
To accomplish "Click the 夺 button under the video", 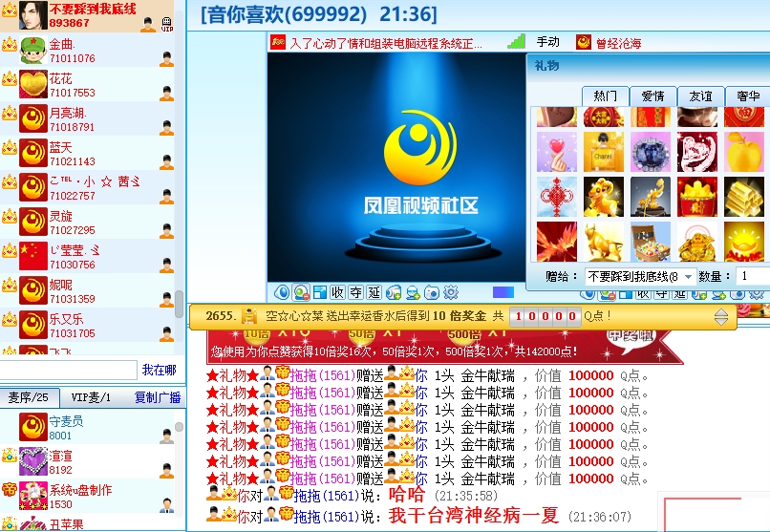I will tap(355, 292).
